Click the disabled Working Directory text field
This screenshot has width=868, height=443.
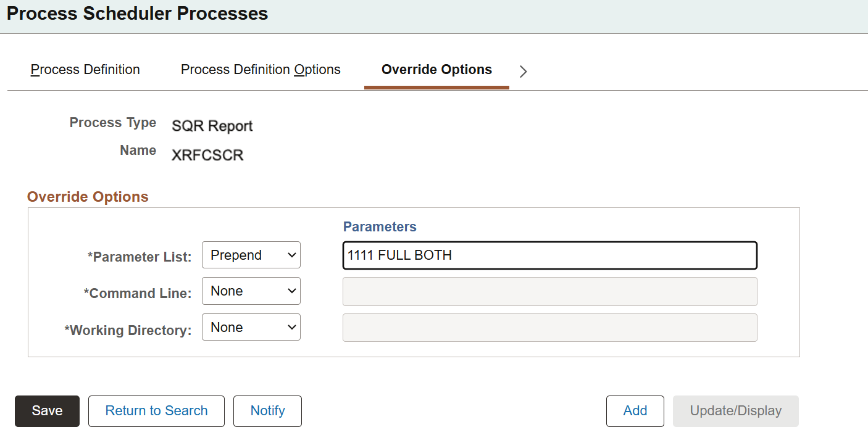pyautogui.click(x=549, y=328)
